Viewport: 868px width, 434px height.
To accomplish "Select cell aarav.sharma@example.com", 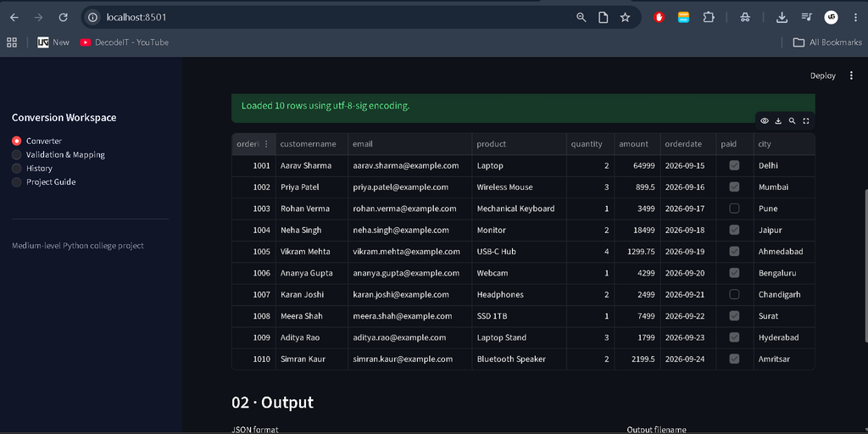I will coord(409,165).
